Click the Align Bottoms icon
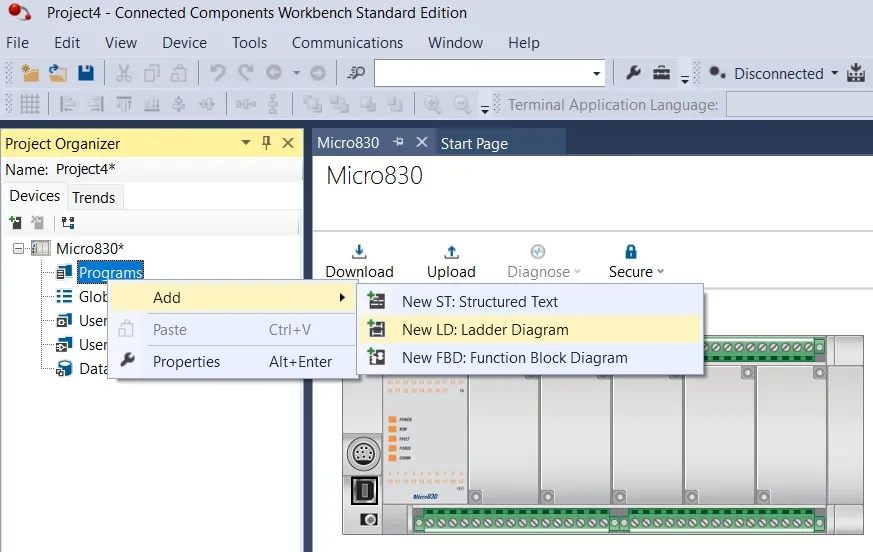The image size is (873, 552). pyautogui.click(x=151, y=104)
